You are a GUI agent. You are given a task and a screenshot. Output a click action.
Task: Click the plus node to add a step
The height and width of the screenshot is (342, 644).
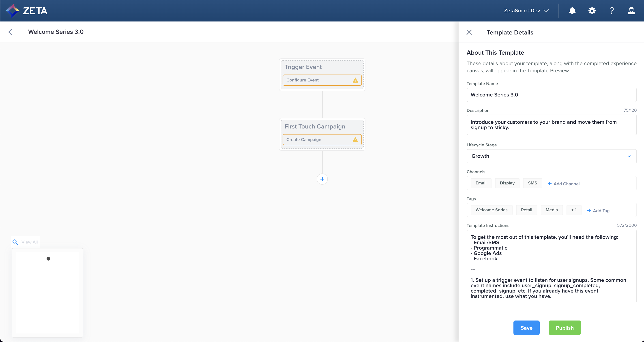322,179
